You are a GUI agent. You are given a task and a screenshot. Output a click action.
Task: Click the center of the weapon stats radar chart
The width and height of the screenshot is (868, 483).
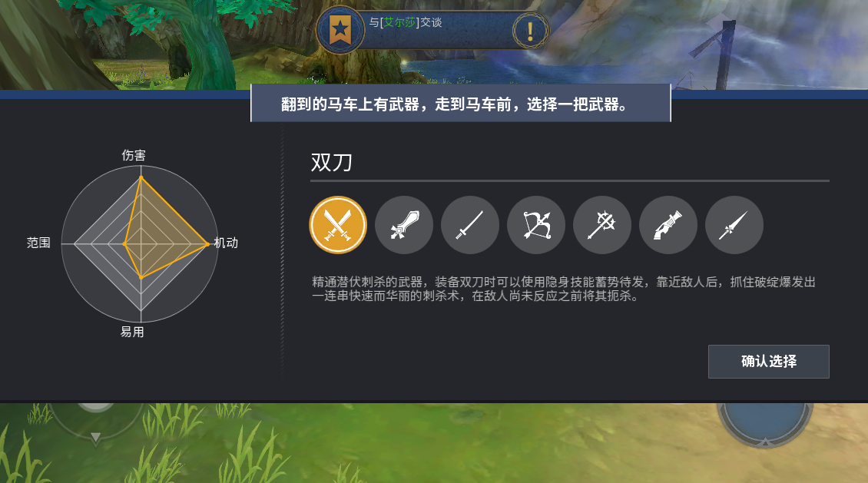point(141,243)
